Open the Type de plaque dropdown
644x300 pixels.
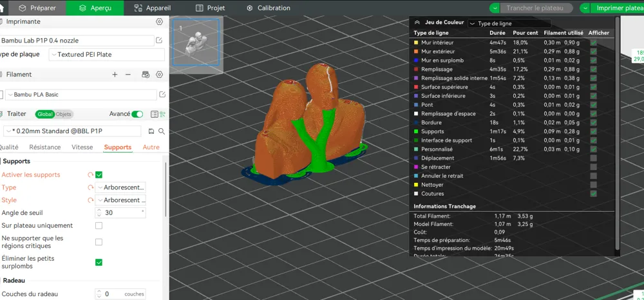click(x=106, y=55)
